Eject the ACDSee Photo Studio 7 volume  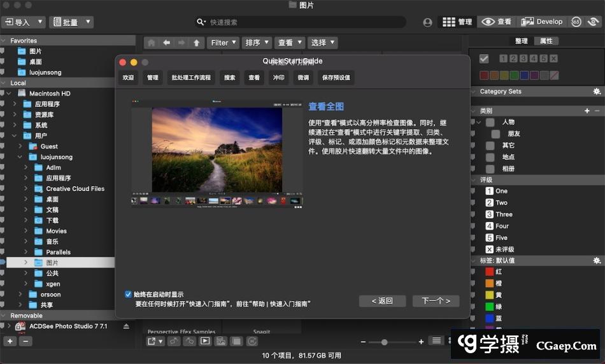[125, 326]
